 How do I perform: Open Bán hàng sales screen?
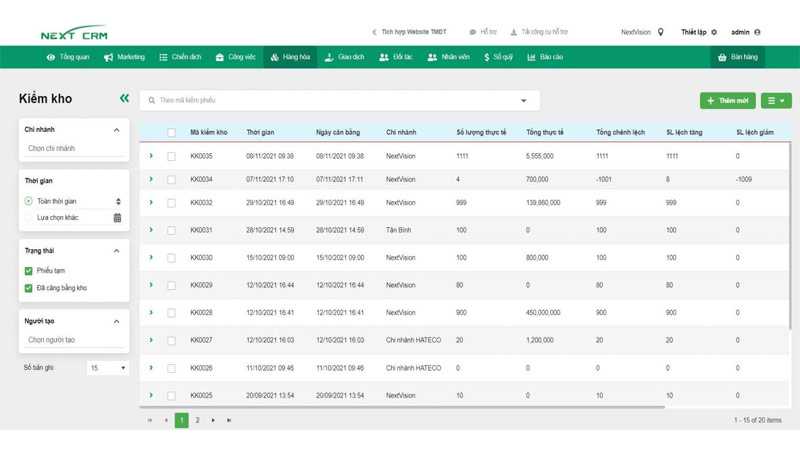point(737,57)
